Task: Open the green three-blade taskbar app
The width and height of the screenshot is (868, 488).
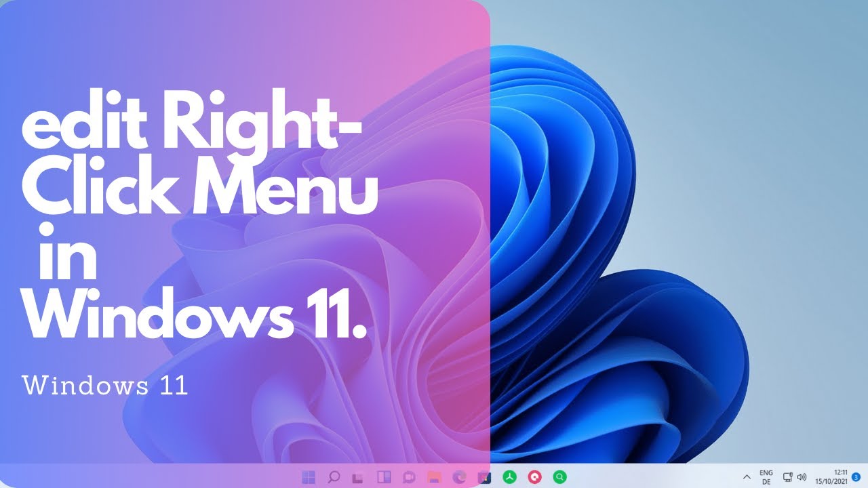Action: pyautogui.click(x=509, y=477)
